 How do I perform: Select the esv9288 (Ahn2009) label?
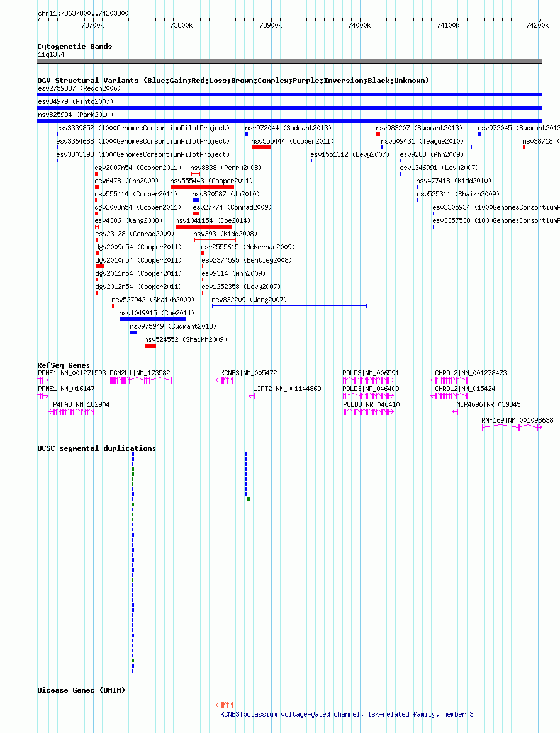tap(432, 154)
